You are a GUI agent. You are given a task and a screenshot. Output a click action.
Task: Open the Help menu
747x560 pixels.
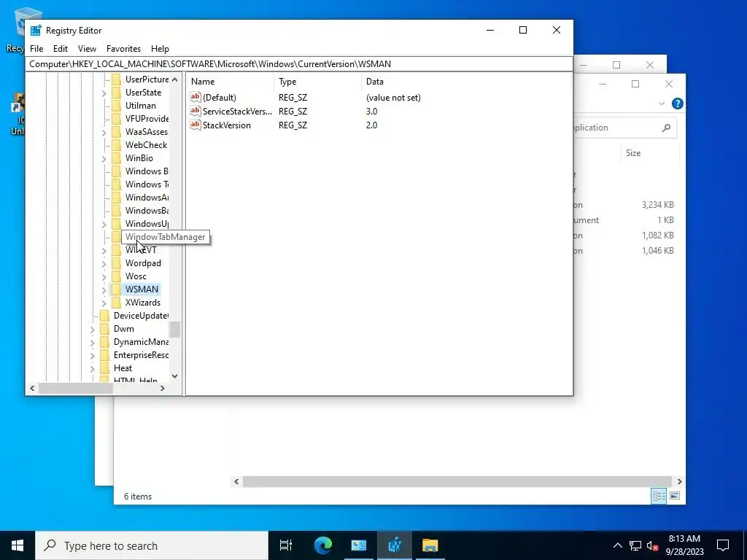[x=160, y=49]
